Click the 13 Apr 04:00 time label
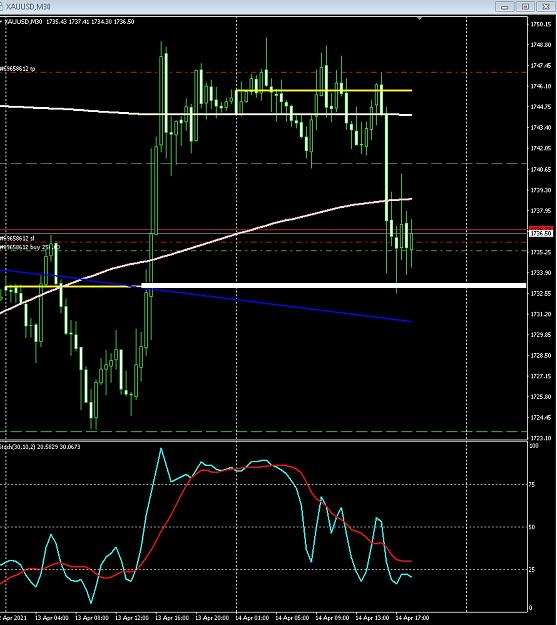Viewport: 557px width, 625px height. pyautogui.click(x=51, y=618)
